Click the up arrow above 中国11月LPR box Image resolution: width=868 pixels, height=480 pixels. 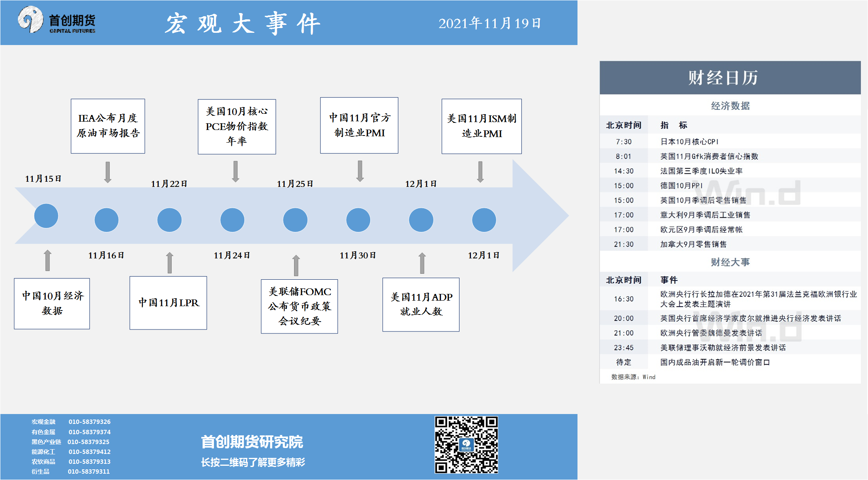170,263
